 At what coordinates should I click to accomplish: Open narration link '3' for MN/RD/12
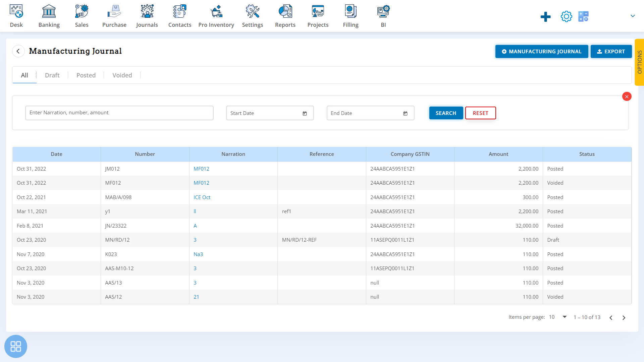click(x=195, y=240)
